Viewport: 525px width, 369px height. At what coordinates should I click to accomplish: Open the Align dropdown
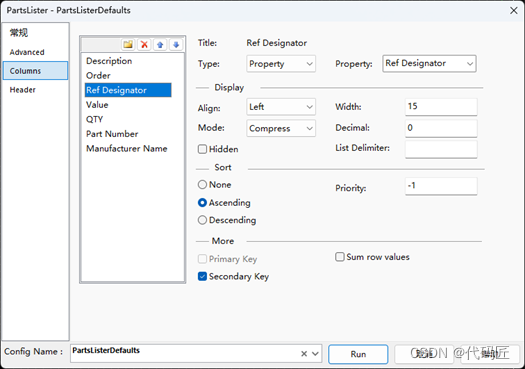[281, 107]
